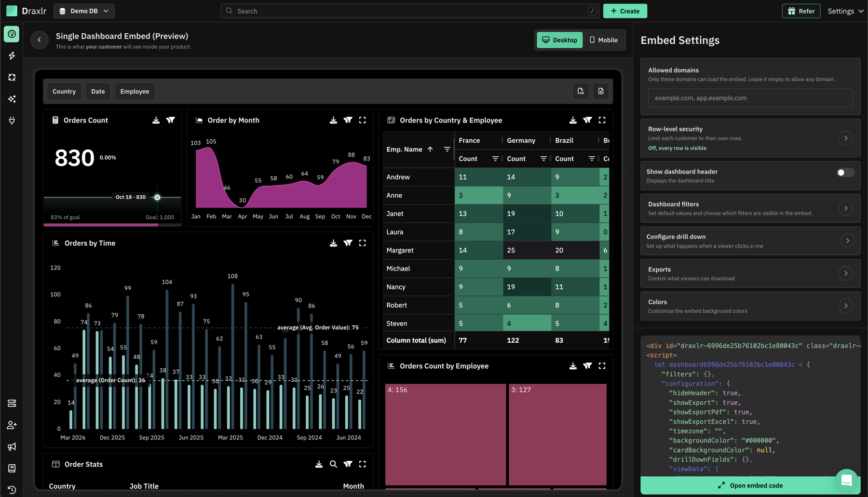
Task: Open the chat support bubble
Action: (846, 480)
